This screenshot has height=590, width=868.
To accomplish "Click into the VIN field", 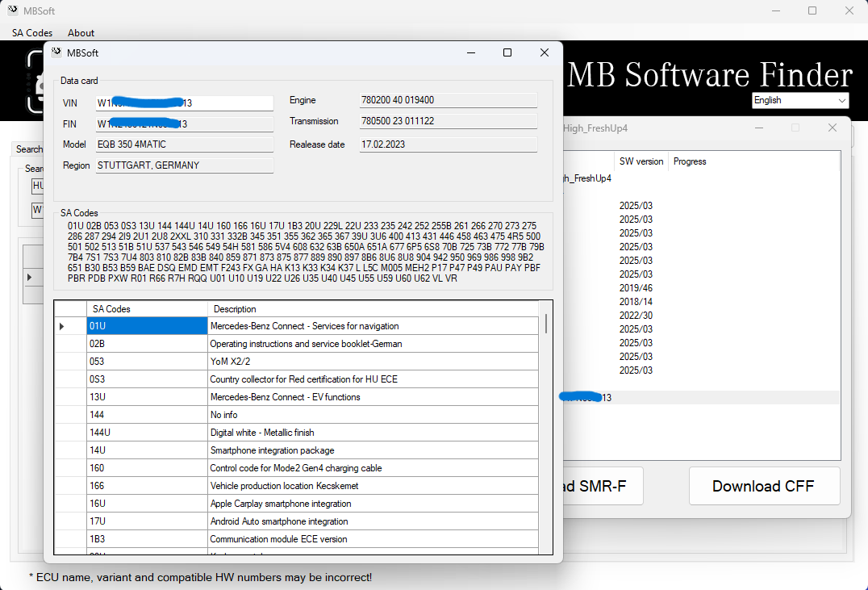I will [184, 103].
